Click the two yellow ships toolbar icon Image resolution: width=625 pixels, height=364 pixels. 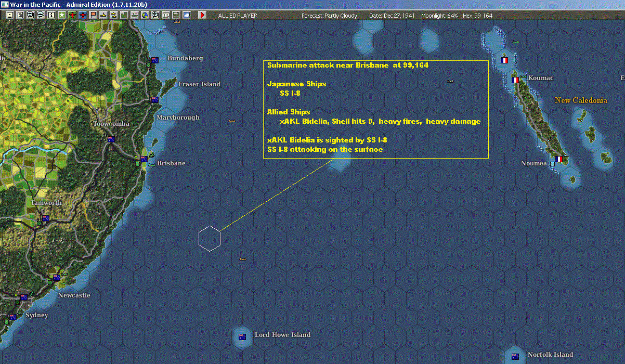coord(114,15)
